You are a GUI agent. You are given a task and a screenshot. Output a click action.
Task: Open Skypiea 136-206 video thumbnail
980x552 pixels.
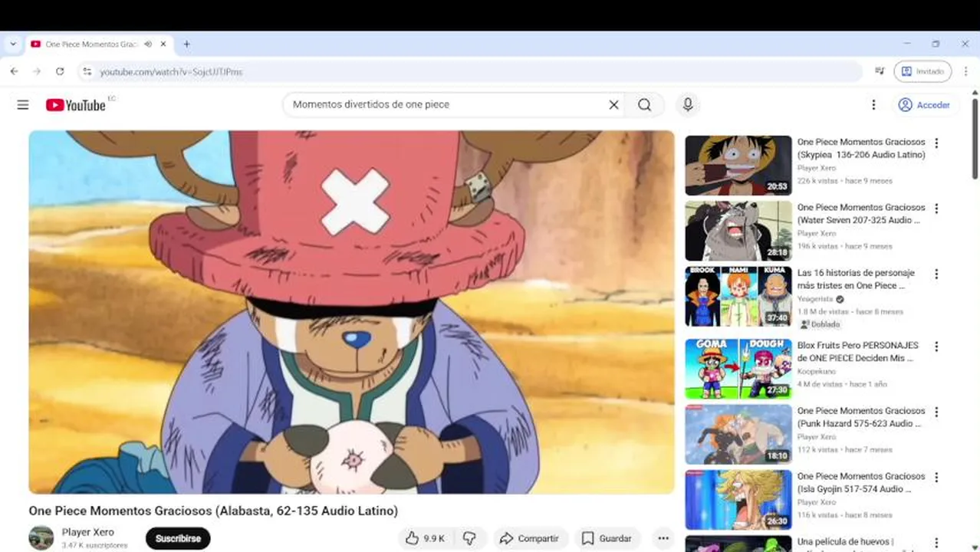click(x=738, y=166)
